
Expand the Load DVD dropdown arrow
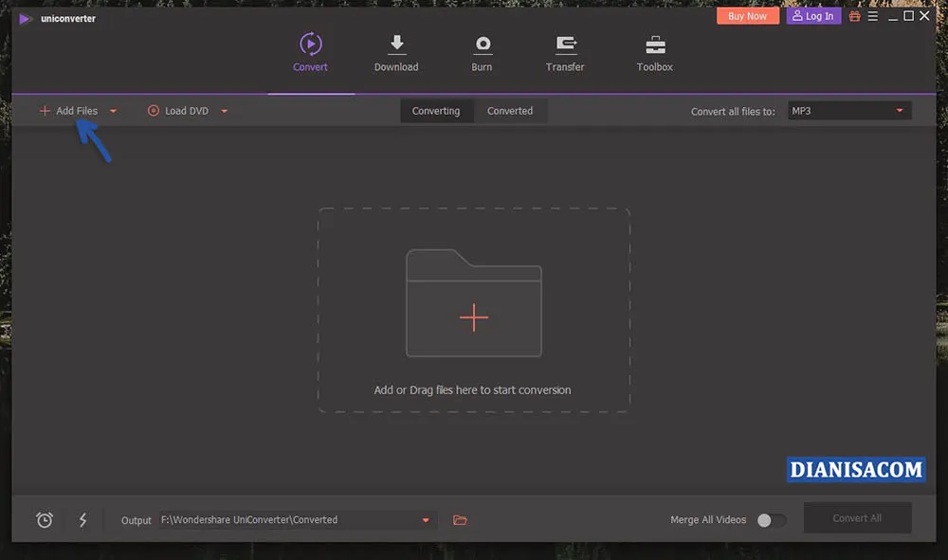click(x=224, y=110)
